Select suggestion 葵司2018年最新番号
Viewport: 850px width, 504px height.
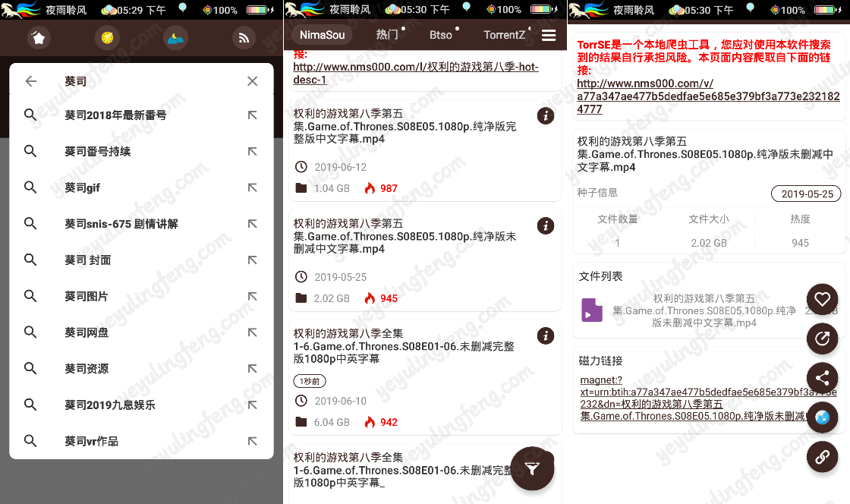pyautogui.click(x=141, y=115)
